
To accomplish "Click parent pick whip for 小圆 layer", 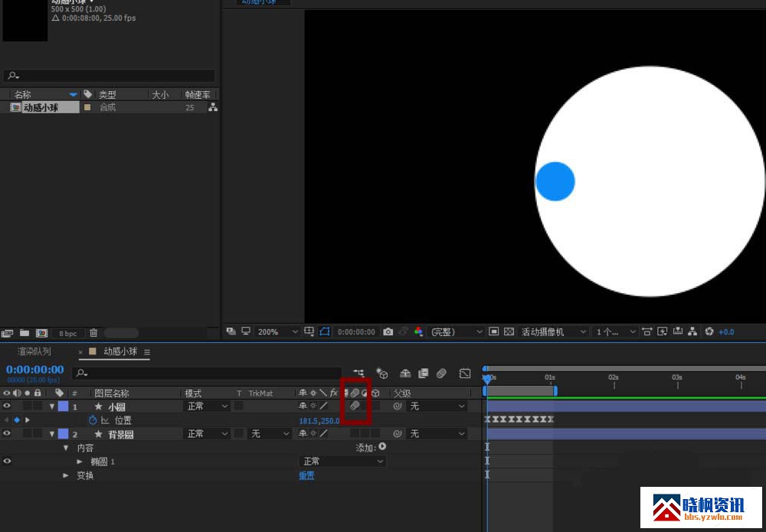I will (397, 406).
